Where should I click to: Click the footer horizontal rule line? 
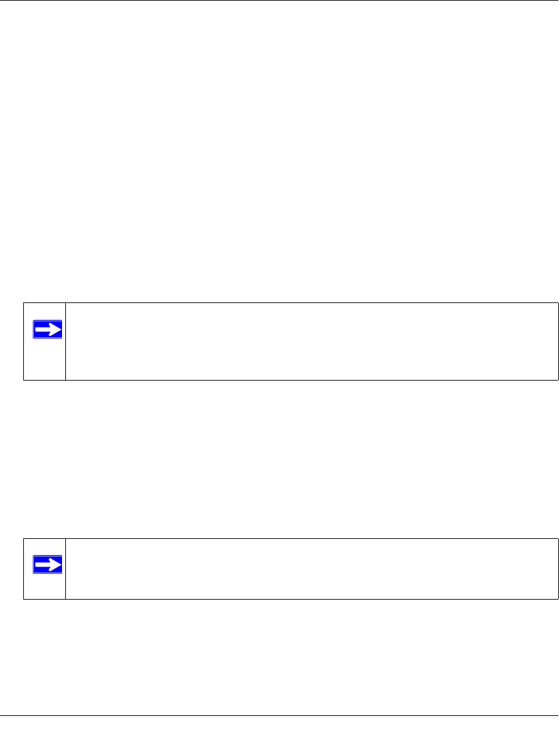pyautogui.click(x=279, y=715)
